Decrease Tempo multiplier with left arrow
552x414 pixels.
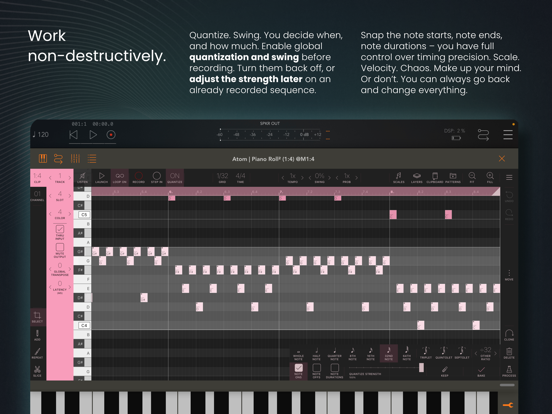point(283,178)
